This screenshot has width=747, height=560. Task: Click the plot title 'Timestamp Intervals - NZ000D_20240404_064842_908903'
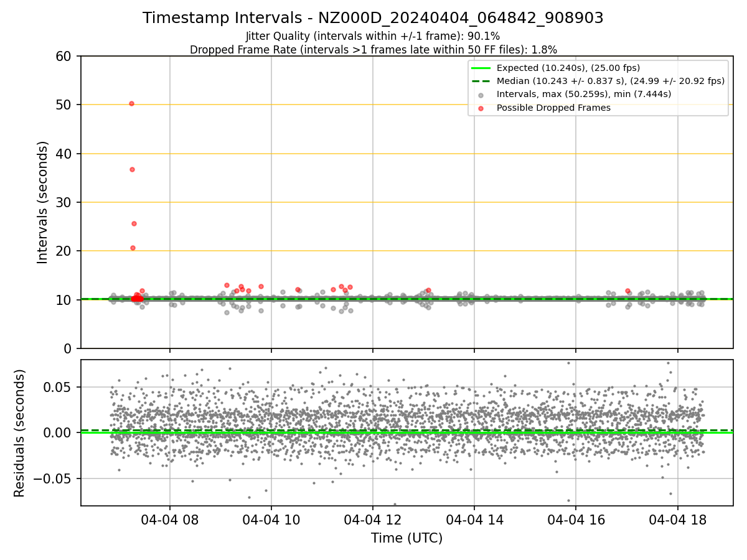[x=373, y=18]
